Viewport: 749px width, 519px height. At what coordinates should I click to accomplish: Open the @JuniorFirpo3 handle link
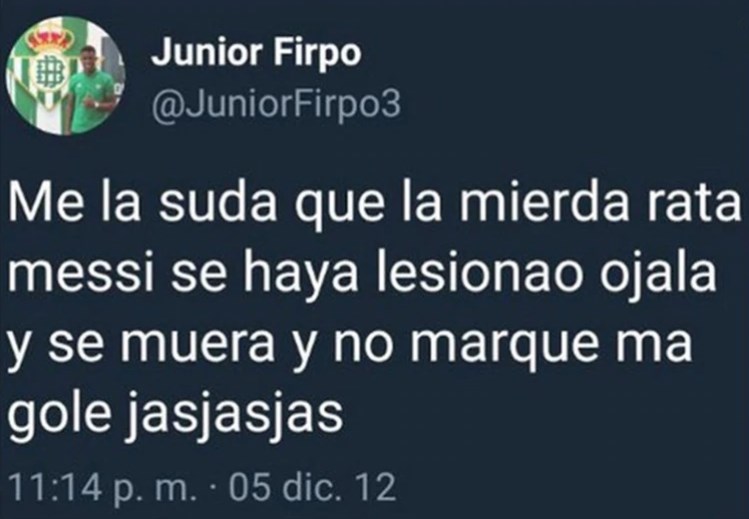pos(276,105)
